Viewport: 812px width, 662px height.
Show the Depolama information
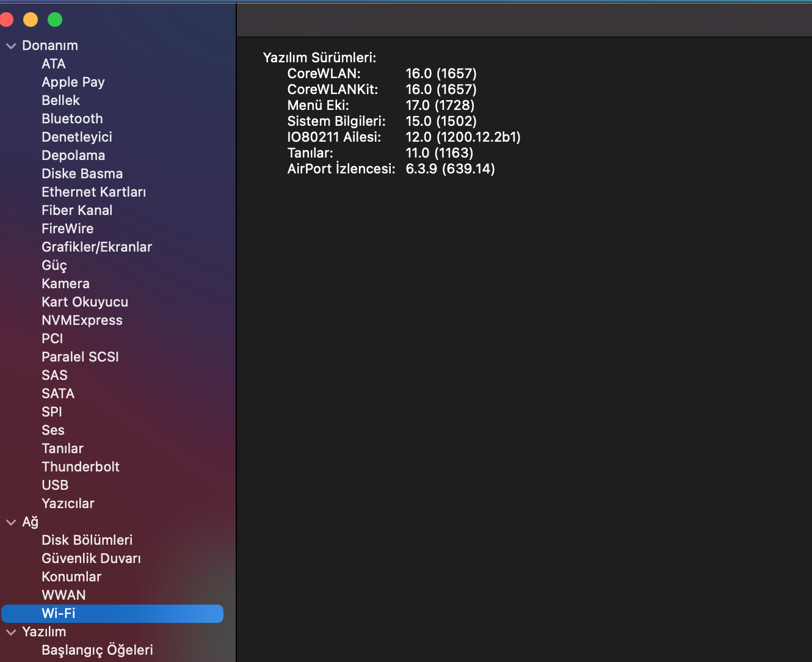(73, 155)
